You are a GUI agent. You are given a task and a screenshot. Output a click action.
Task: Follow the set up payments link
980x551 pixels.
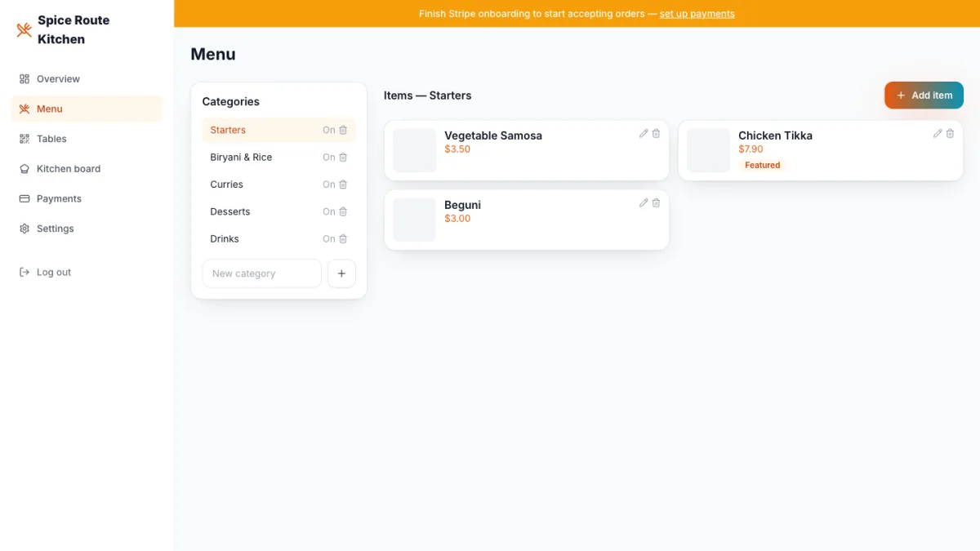(697, 14)
